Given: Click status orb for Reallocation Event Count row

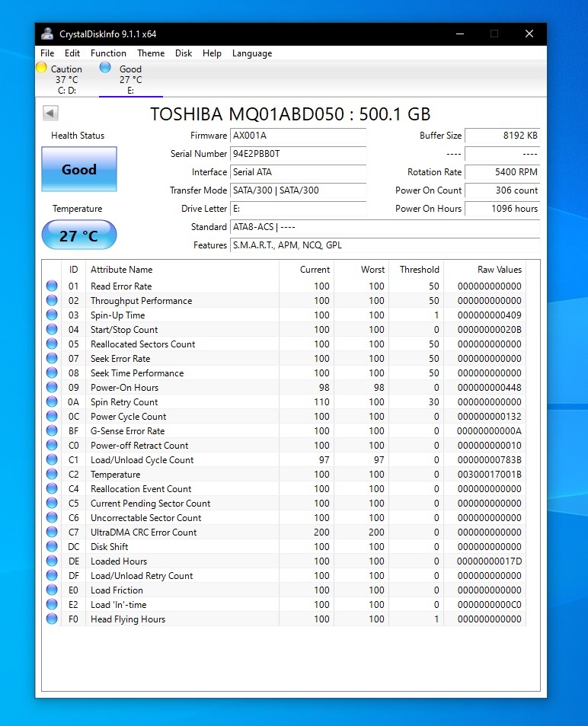Looking at the screenshot, I should click(x=52, y=488).
